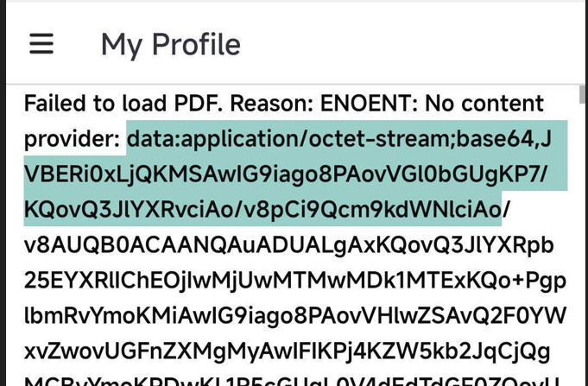
Task: Click the word "provider:"
Action: pyautogui.click(x=72, y=139)
